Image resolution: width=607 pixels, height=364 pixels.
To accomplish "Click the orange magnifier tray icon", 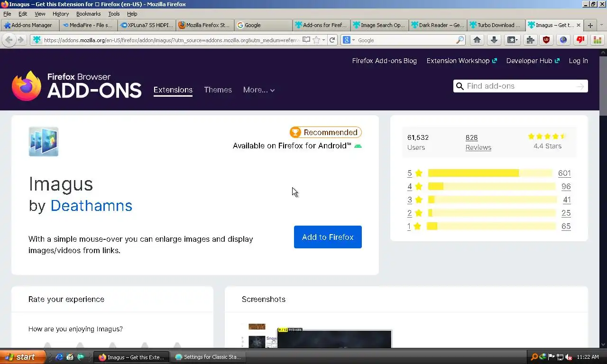I will [x=534, y=357].
